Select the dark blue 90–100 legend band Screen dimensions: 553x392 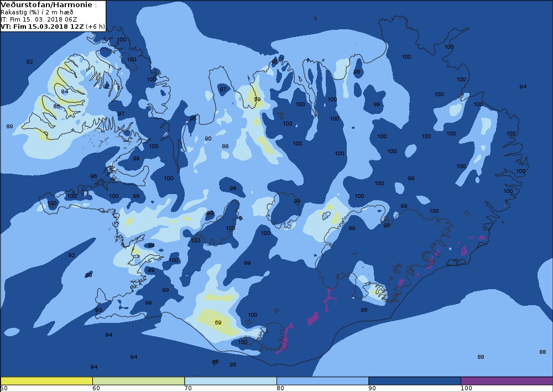tap(415, 381)
